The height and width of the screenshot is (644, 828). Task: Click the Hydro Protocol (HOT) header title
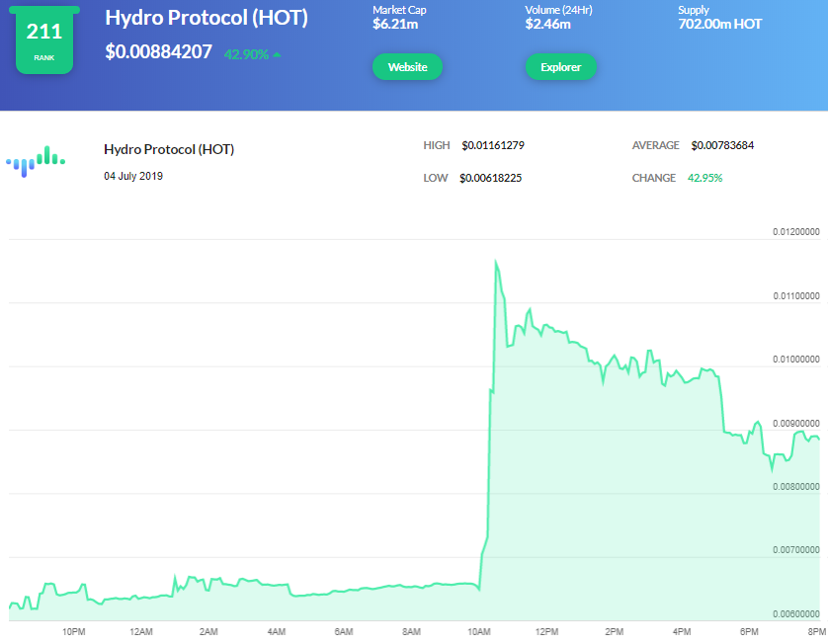[x=207, y=18]
